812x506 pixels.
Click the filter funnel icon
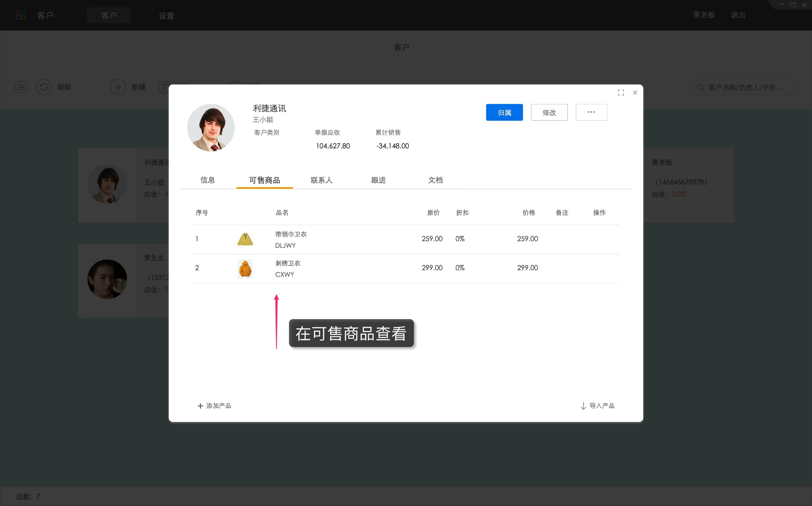[164, 87]
